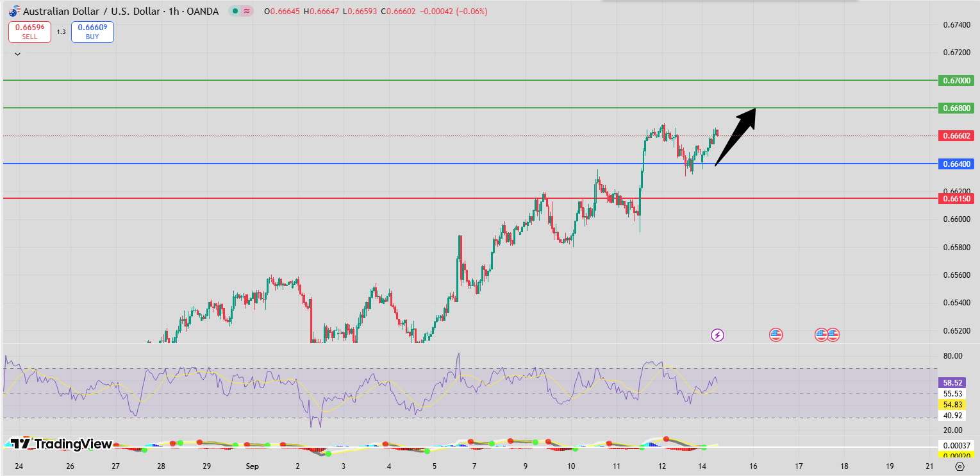Click the TradingView logo

click(62, 444)
